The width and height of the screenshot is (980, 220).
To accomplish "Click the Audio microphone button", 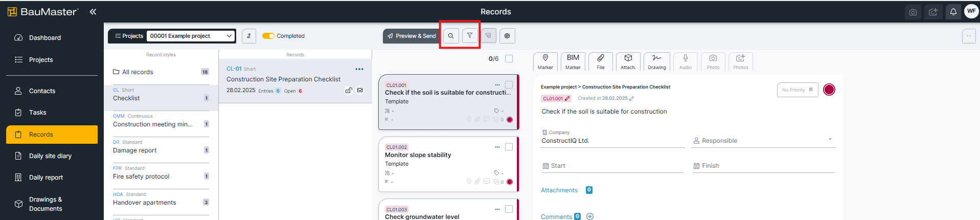I will tap(686, 61).
